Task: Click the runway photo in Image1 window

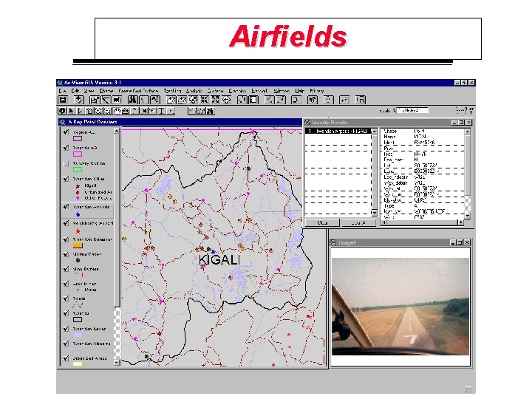Action: click(400, 307)
